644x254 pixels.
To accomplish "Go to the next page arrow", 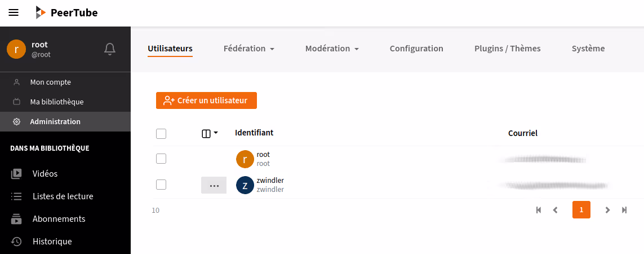I will click(607, 210).
